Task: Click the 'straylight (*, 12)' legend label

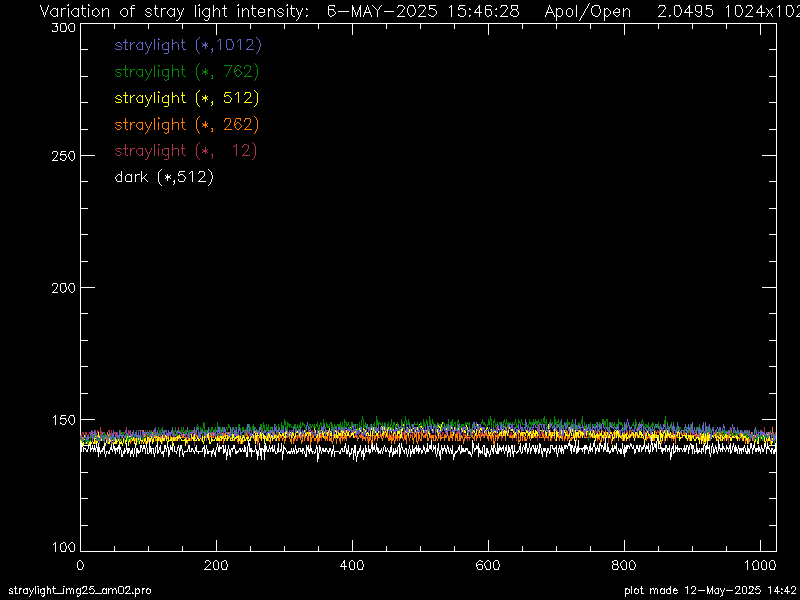Action: point(186,151)
